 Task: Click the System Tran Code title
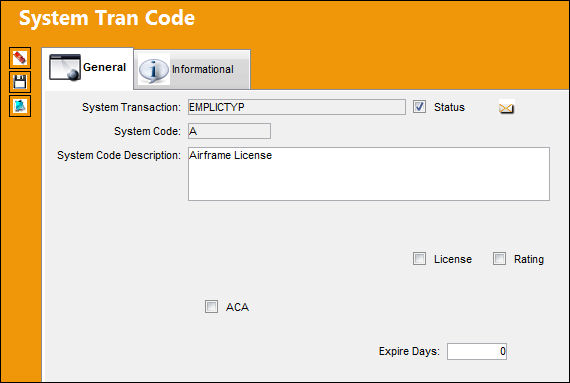coord(107,18)
